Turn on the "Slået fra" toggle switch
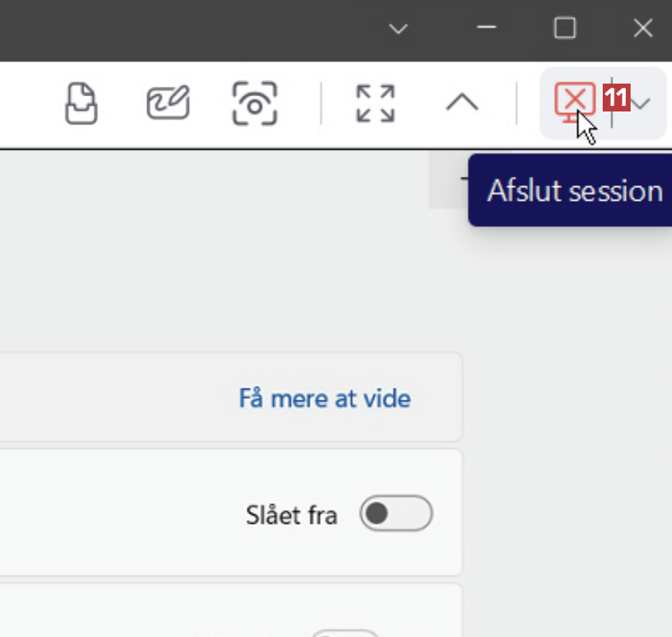Viewport: 672px width, 637px height. click(396, 514)
